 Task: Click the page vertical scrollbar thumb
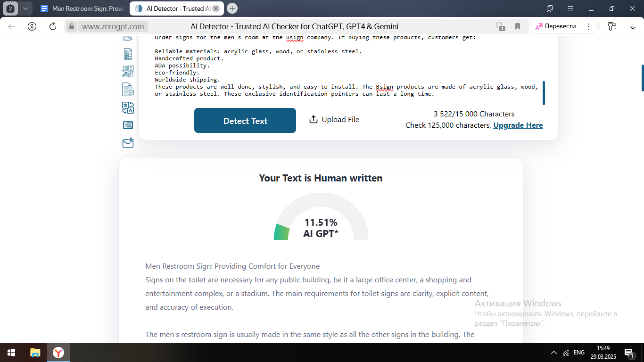pyautogui.click(x=642, y=78)
